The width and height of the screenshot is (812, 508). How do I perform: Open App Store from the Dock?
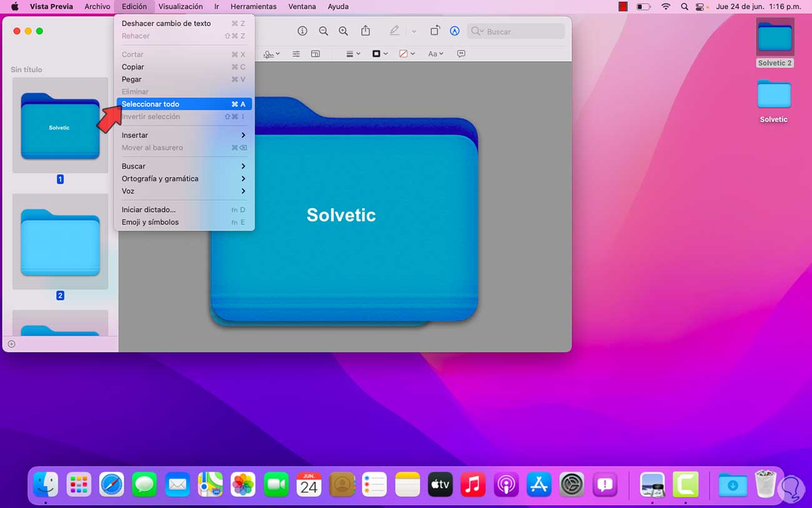click(x=538, y=484)
